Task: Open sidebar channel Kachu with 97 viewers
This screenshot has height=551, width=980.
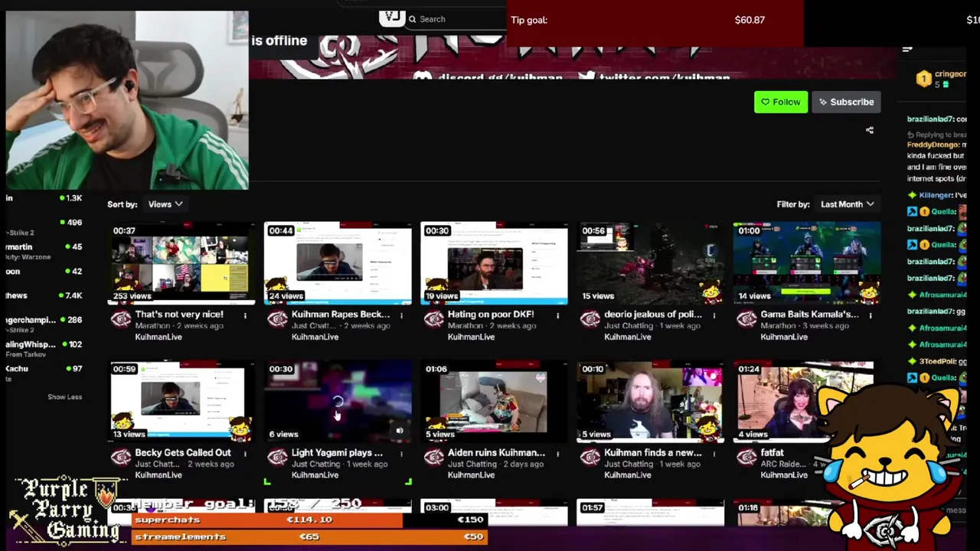Action: 44,373
